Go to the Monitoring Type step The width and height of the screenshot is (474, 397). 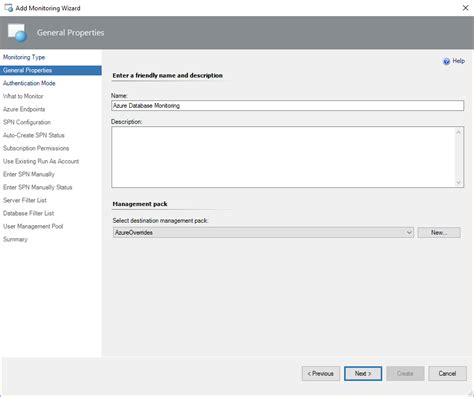[24, 57]
